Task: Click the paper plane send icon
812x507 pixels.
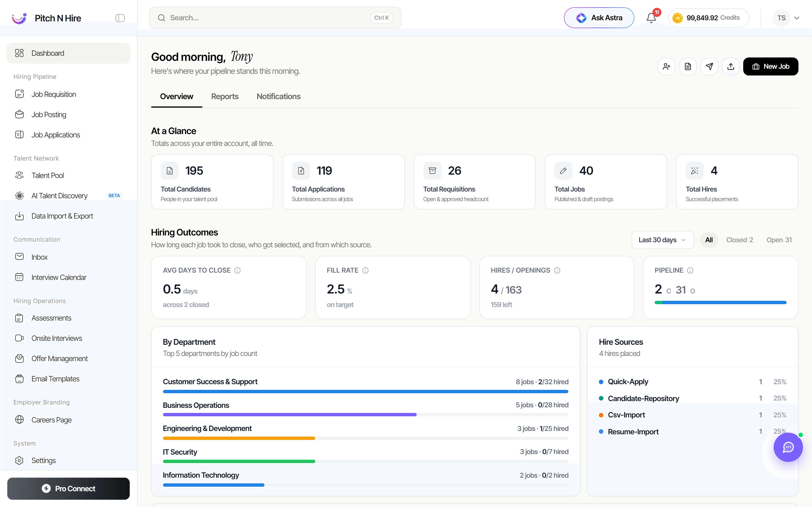Action: click(x=709, y=66)
